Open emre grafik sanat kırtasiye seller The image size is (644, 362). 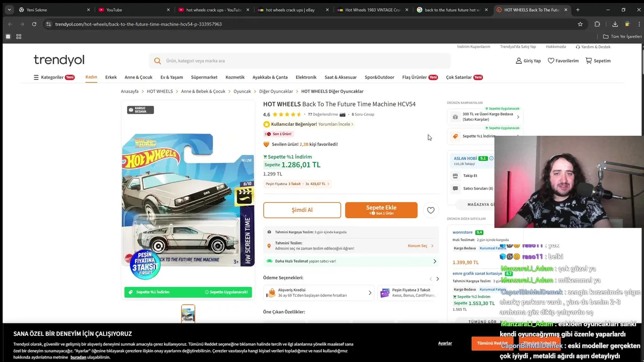[477, 274]
